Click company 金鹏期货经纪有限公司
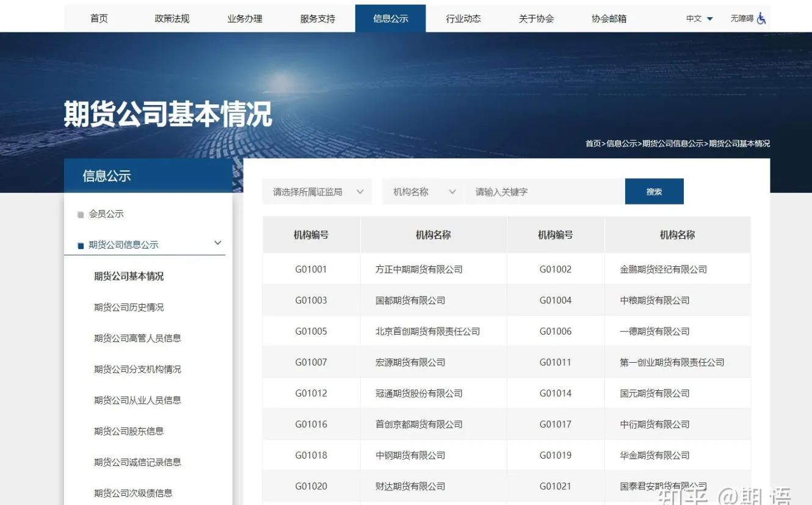This screenshot has height=505, width=812. tap(663, 269)
